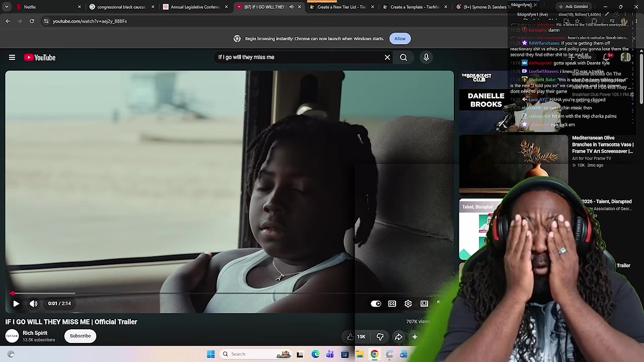Subscribe to the Rich Spirit channel
The width and height of the screenshot is (644, 362).
pos(80,336)
